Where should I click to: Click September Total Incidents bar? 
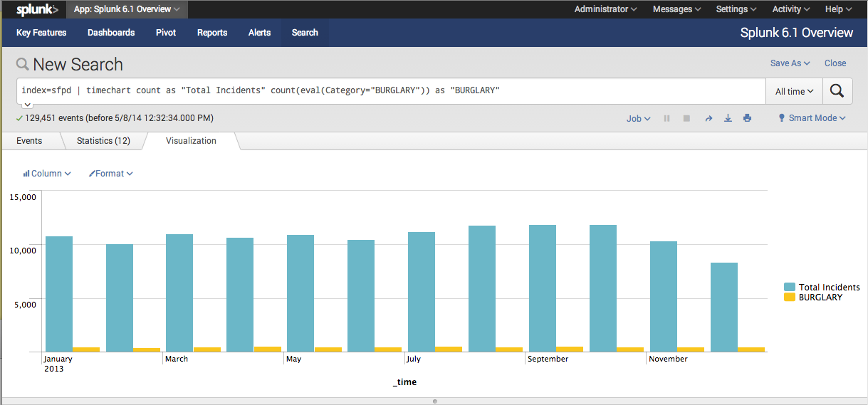coord(543,288)
